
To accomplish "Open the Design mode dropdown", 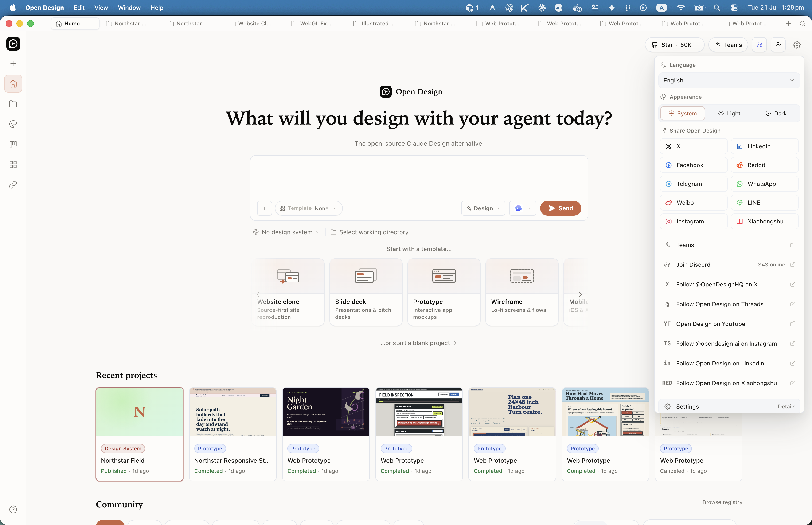I will pos(483,208).
